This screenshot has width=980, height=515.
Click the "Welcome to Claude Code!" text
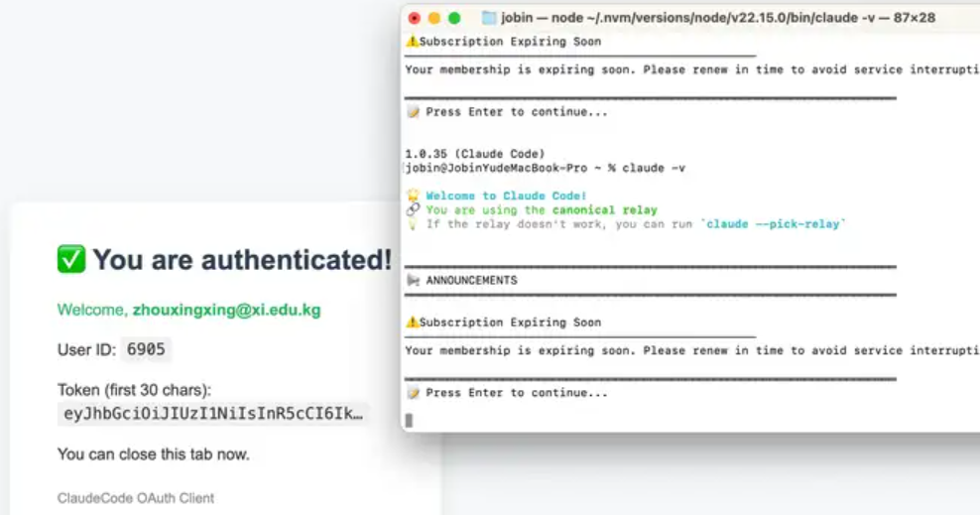(x=506, y=195)
